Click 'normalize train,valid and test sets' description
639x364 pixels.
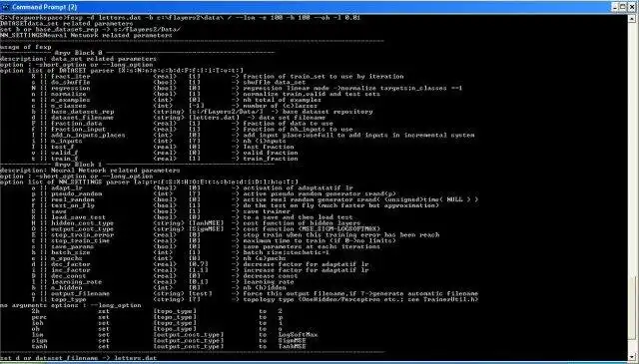point(312,94)
